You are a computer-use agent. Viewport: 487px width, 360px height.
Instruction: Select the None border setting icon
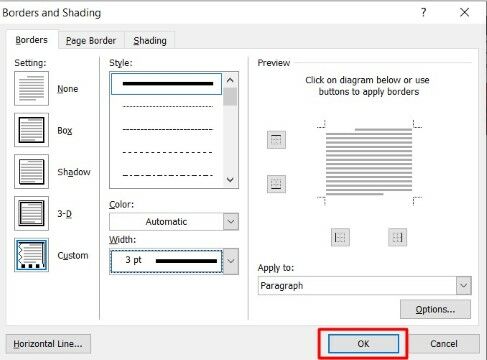coord(31,88)
